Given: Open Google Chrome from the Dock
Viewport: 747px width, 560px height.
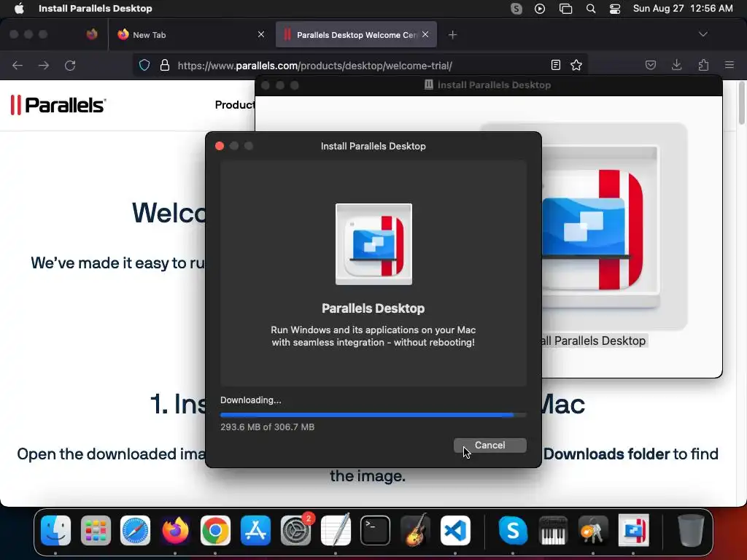Looking at the screenshot, I should [215, 530].
